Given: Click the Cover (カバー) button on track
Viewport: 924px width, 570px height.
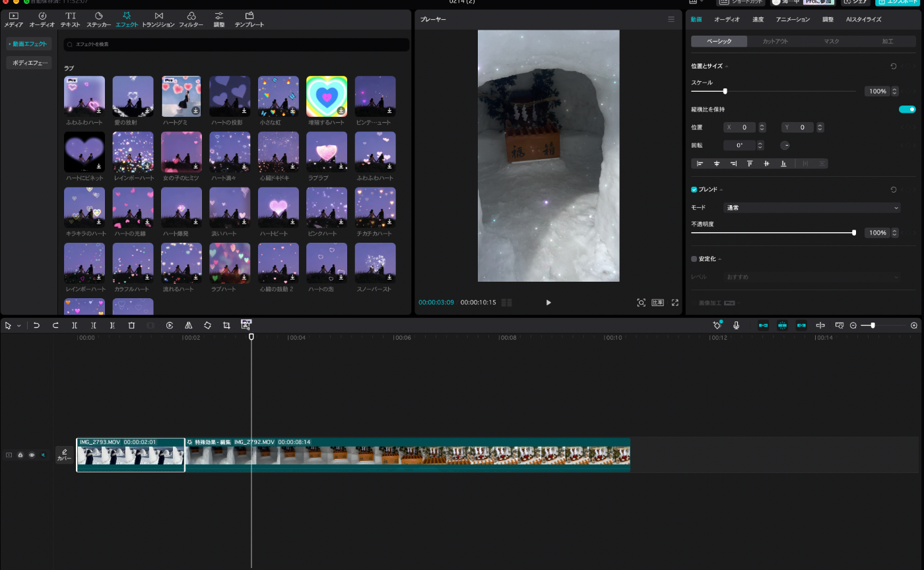Looking at the screenshot, I should click(64, 455).
